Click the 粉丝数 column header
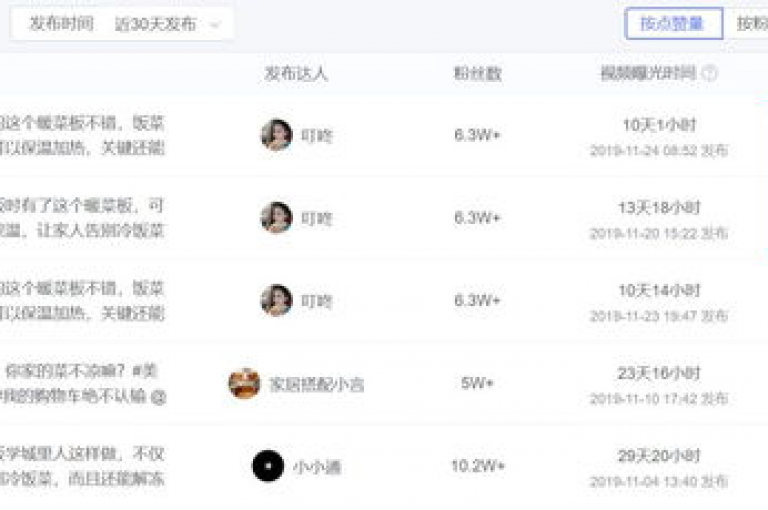This screenshot has width=768, height=510. tap(478, 73)
